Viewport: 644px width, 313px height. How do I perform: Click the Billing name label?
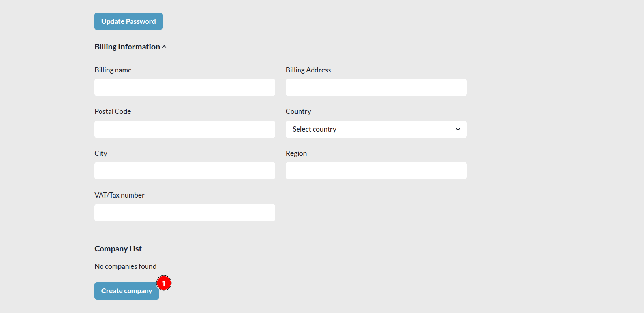(x=113, y=70)
